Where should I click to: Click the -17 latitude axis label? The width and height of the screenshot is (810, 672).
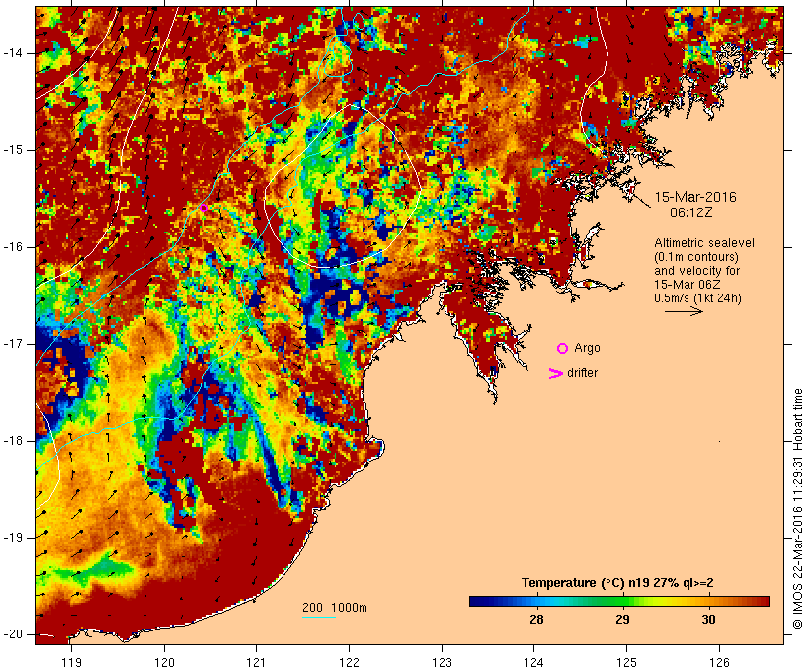[x=12, y=344]
